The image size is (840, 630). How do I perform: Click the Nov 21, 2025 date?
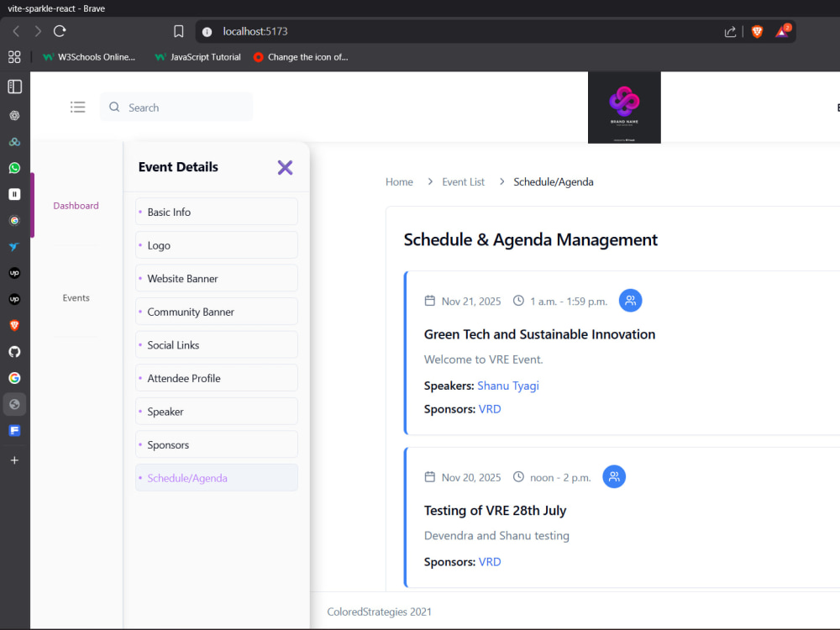tap(471, 301)
